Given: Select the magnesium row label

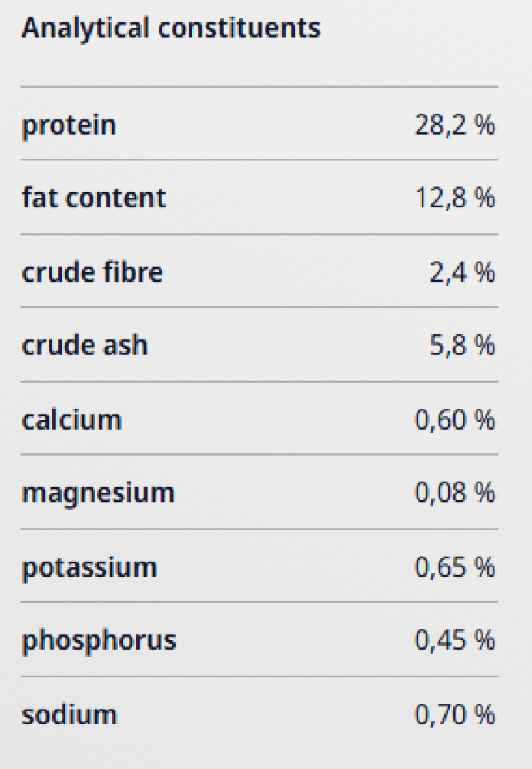Looking at the screenshot, I should 98,493.
